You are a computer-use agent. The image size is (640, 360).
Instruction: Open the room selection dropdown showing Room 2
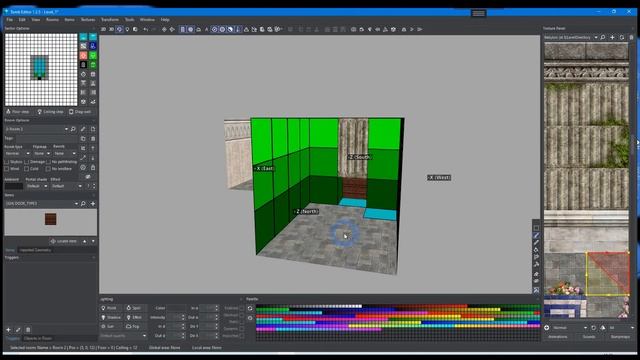tap(36, 129)
